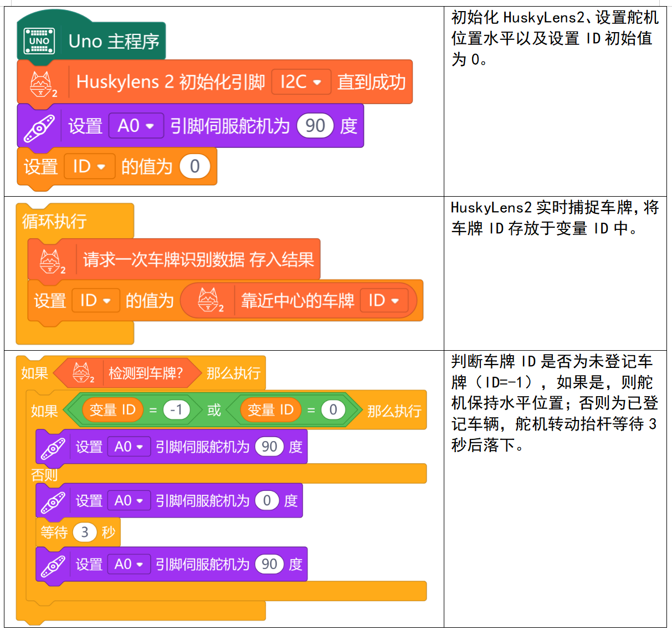
Task: Click the 直到成功 text on the initialization block
Action: click(372, 83)
